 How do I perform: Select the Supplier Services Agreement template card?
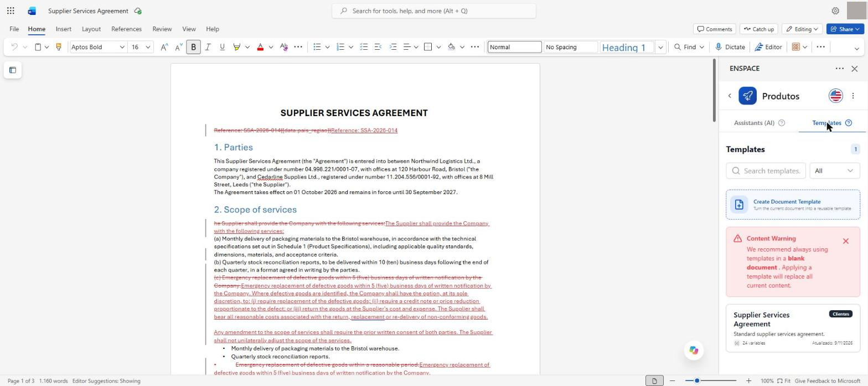point(793,327)
